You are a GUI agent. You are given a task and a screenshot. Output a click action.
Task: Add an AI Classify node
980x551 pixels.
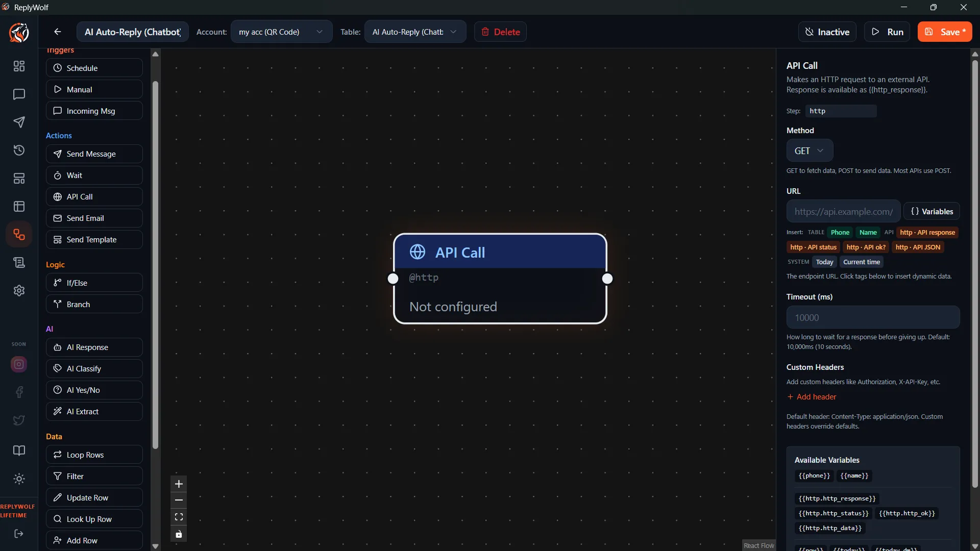click(x=94, y=368)
